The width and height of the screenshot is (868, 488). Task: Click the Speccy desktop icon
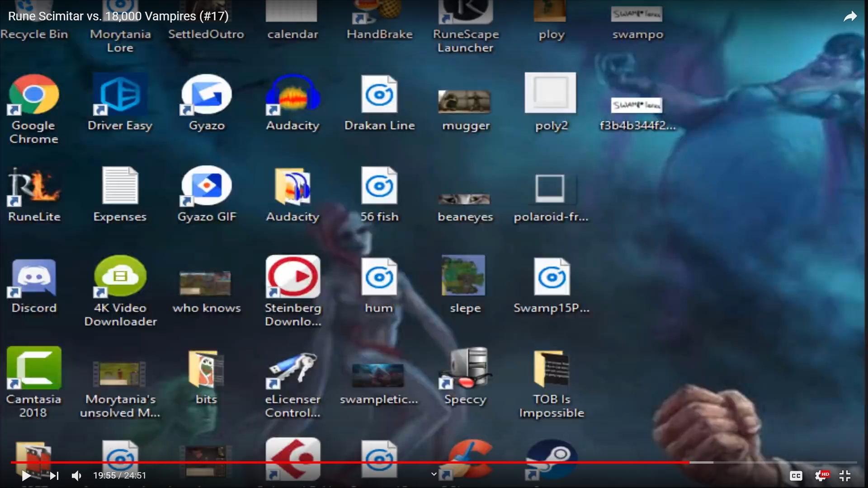point(466,368)
